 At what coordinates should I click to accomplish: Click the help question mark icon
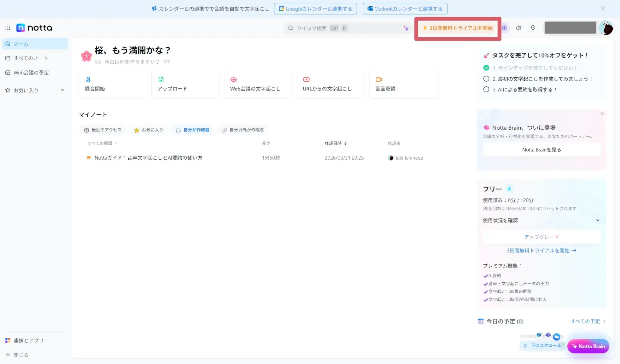(519, 28)
